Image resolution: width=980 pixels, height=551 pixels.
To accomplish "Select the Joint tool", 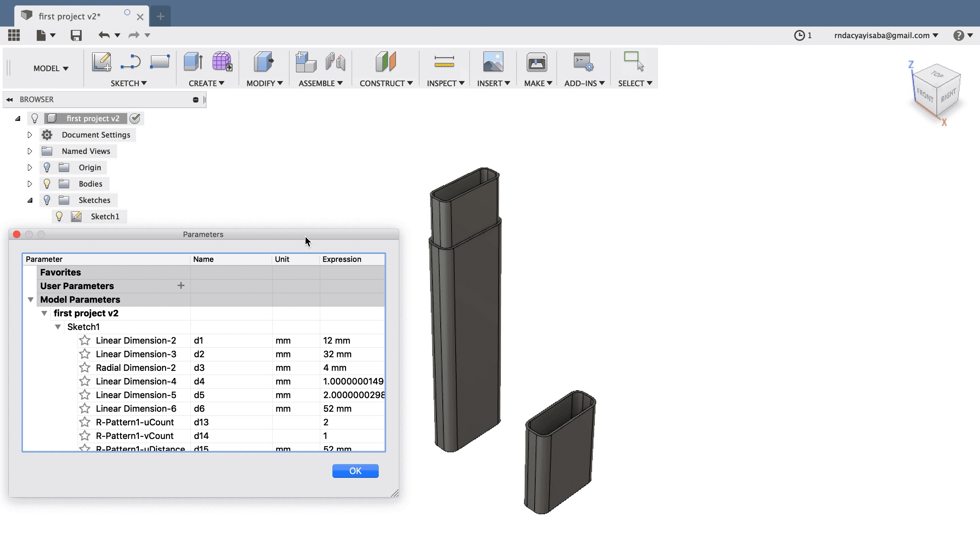I will (336, 62).
